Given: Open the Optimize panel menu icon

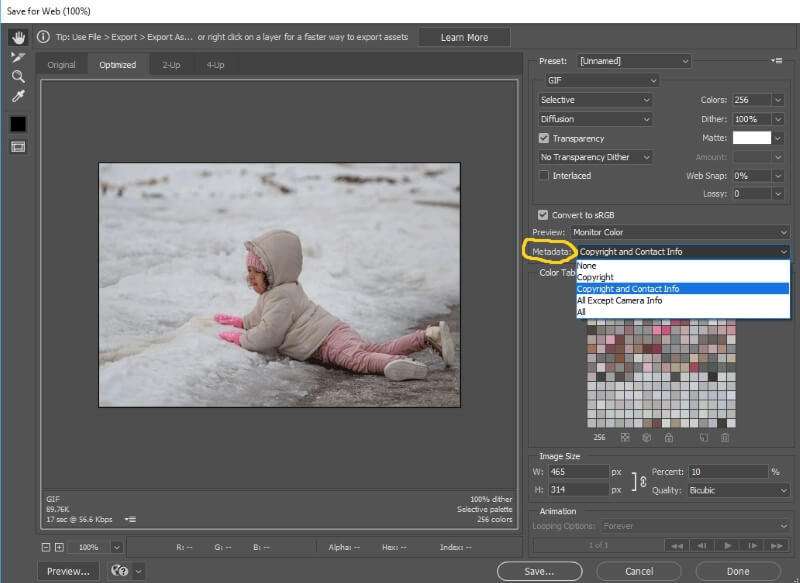Looking at the screenshot, I should pos(777,61).
